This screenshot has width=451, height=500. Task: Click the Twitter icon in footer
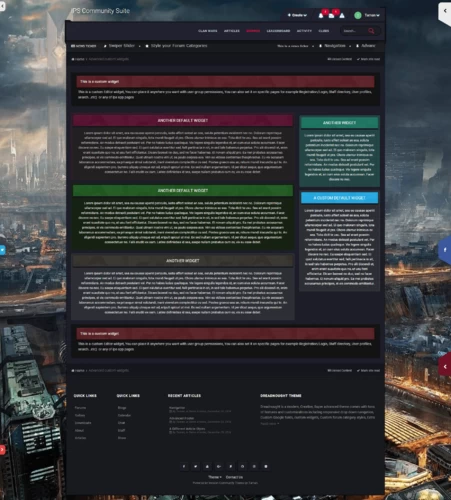pyautogui.click(x=196, y=466)
